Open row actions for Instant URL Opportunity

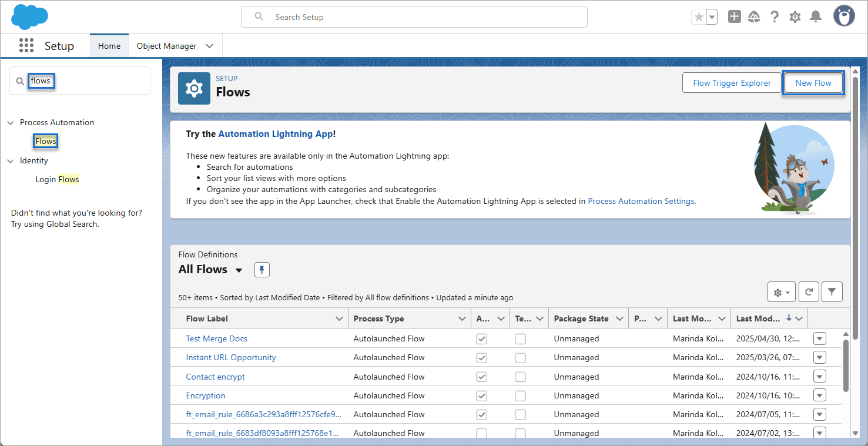pyautogui.click(x=820, y=357)
